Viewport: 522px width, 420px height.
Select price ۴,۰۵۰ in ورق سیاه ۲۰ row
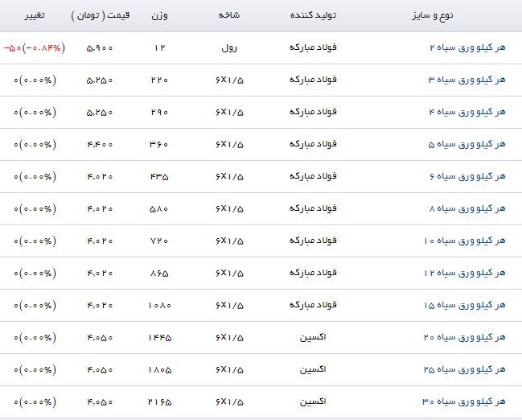pyautogui.click(x=100, y=338)
